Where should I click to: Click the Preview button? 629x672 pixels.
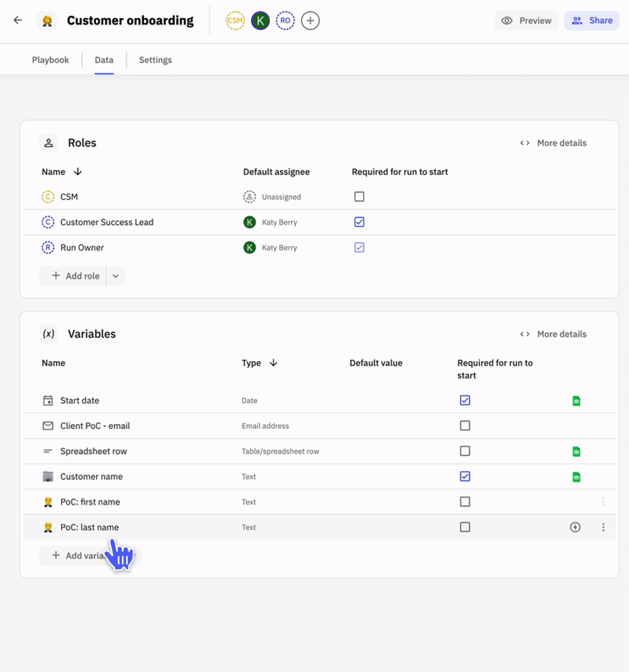[x=526, y=21]
